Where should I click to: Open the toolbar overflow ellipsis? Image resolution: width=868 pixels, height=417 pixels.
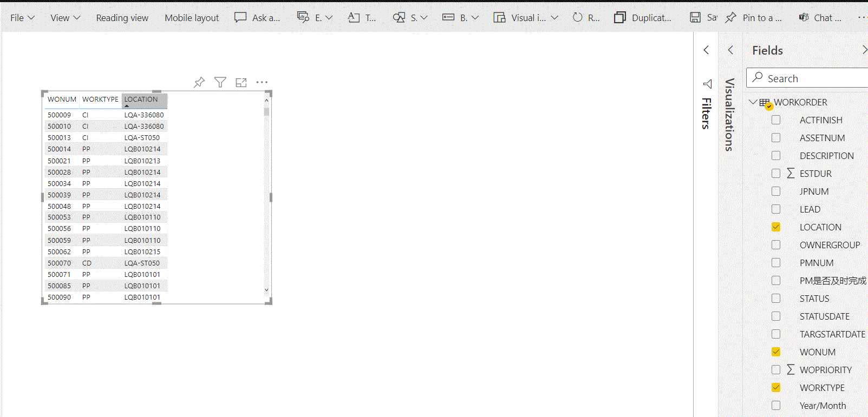pyautogui.click(x=862, y=17)
